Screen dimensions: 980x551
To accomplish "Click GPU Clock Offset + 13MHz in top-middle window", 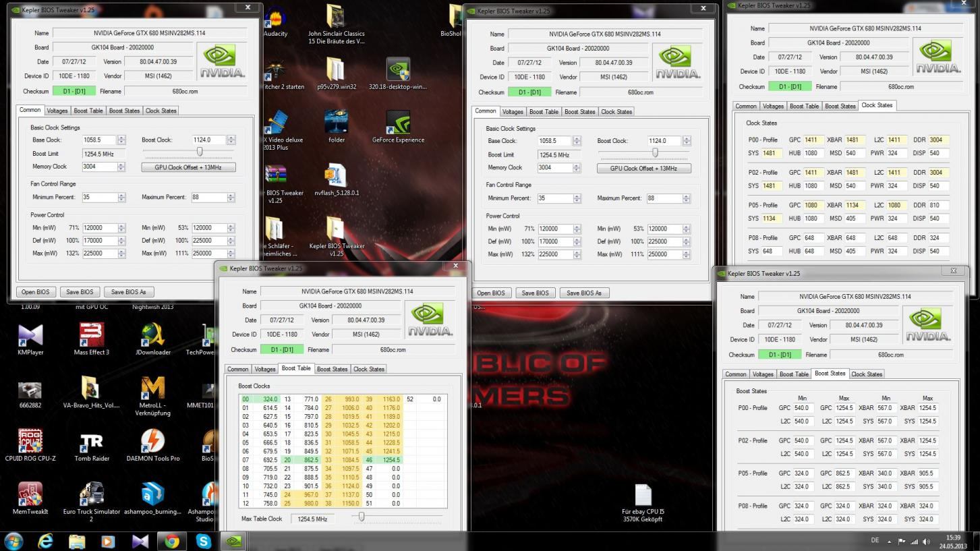I will coord(644,169).
